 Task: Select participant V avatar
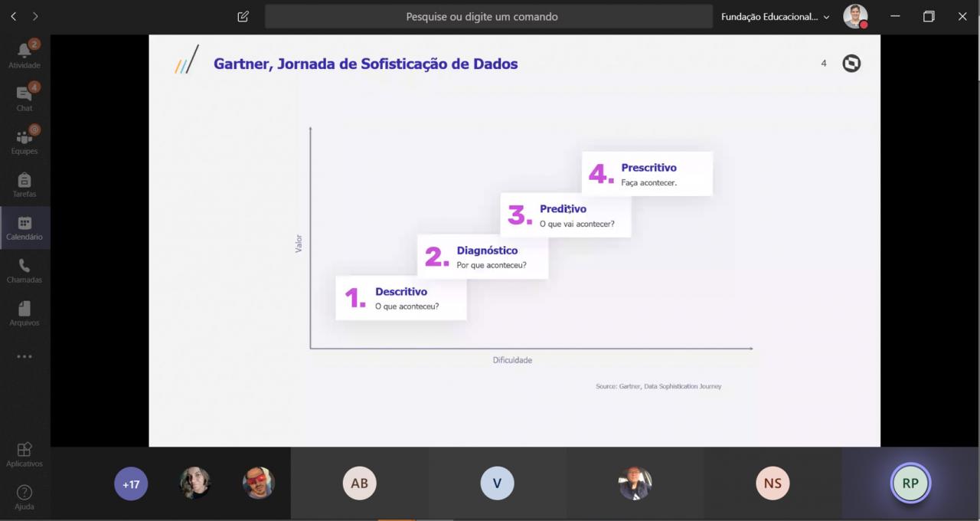pyautogui.click(x=497, y=483)
